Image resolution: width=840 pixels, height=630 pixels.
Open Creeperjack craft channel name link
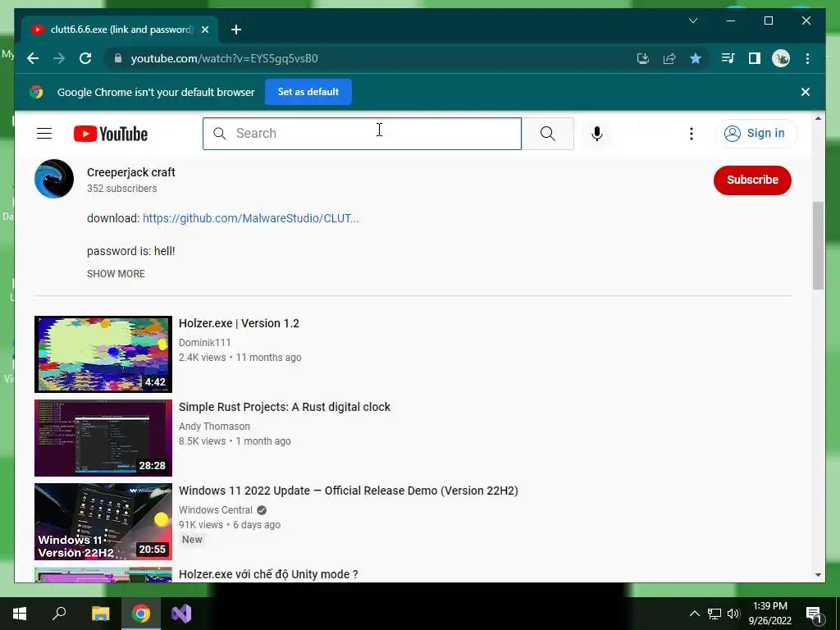click(x=130, y=172)
